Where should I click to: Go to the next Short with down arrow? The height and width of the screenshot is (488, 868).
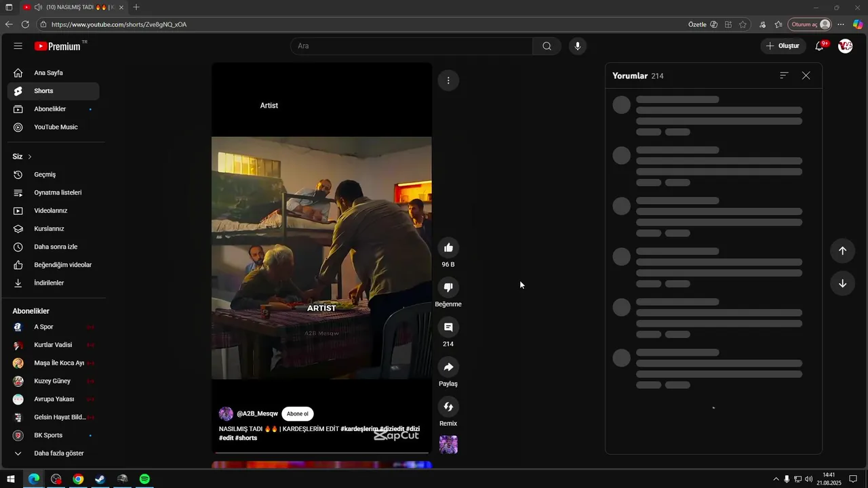pyautogui.click(x=842, y=283)
